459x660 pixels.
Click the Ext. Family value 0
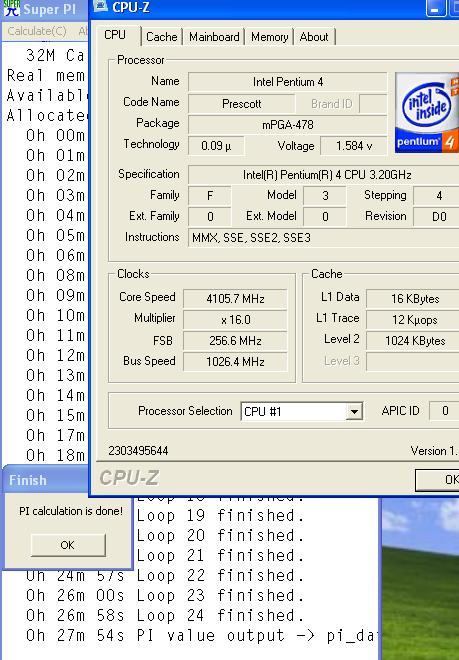click(x=210, y=216)
